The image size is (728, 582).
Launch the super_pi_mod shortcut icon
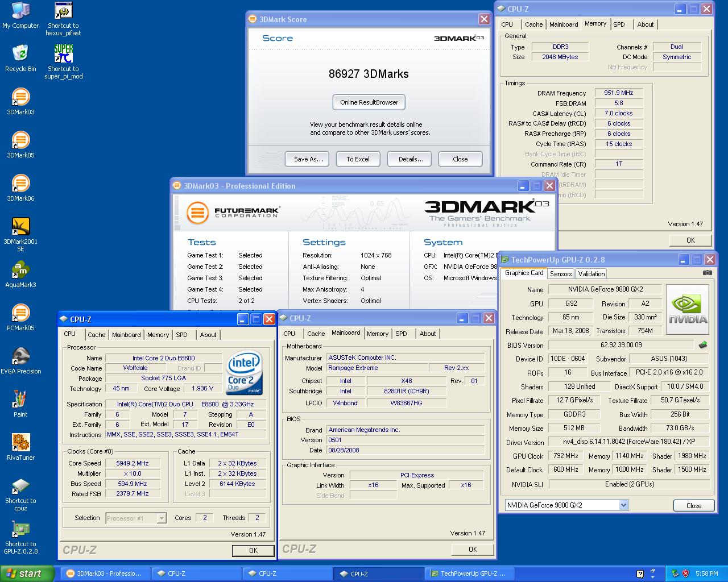tap(63, 62)
